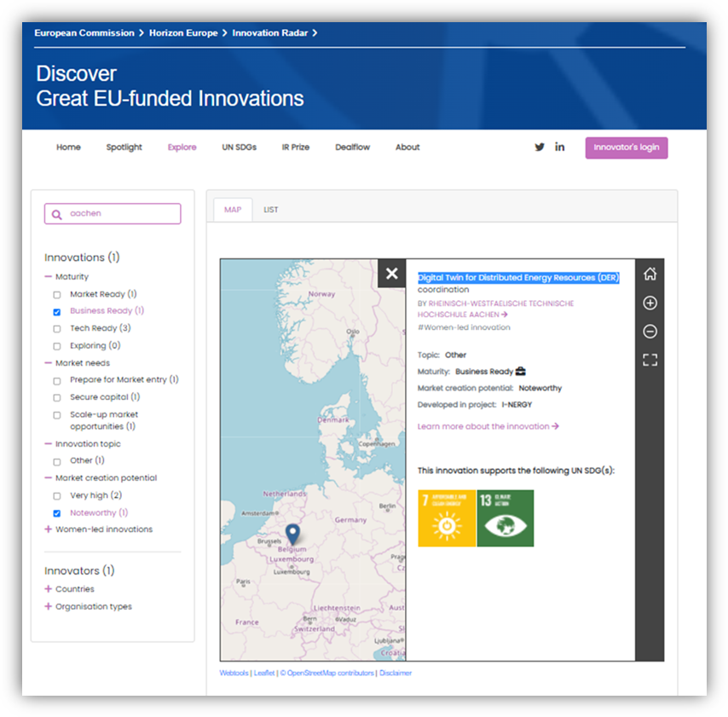Screen dimensions: 728x717
Task: Open the Disclaimer footer link
Action: click(x=396, y=673)
